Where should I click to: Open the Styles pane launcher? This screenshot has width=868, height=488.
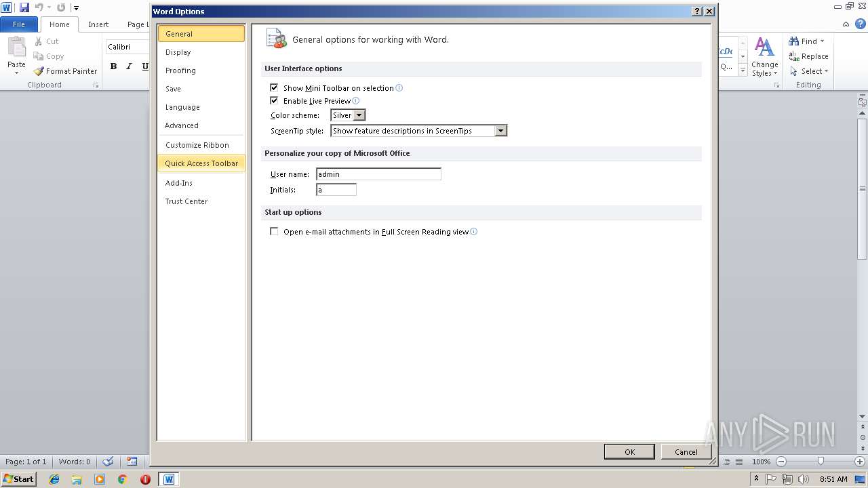click(x=777, y=85)
